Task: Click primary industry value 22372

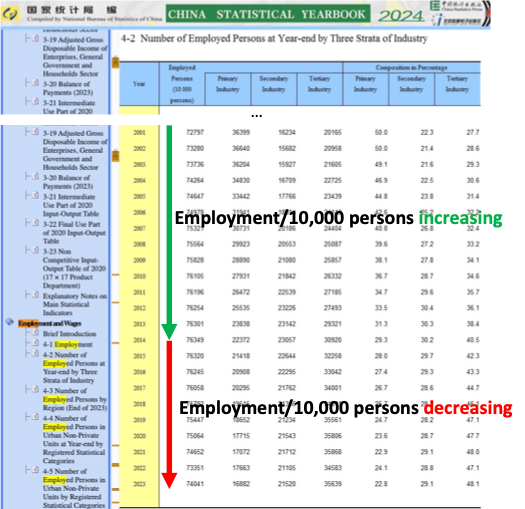Action: 241,340
